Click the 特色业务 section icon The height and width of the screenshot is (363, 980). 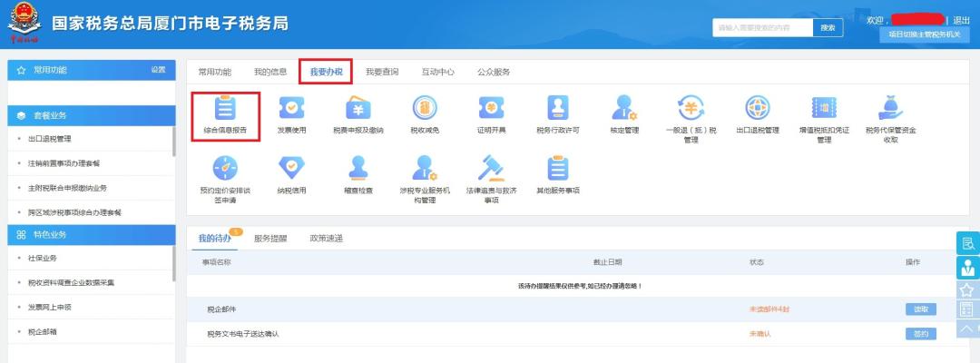[x=21, y=235]
